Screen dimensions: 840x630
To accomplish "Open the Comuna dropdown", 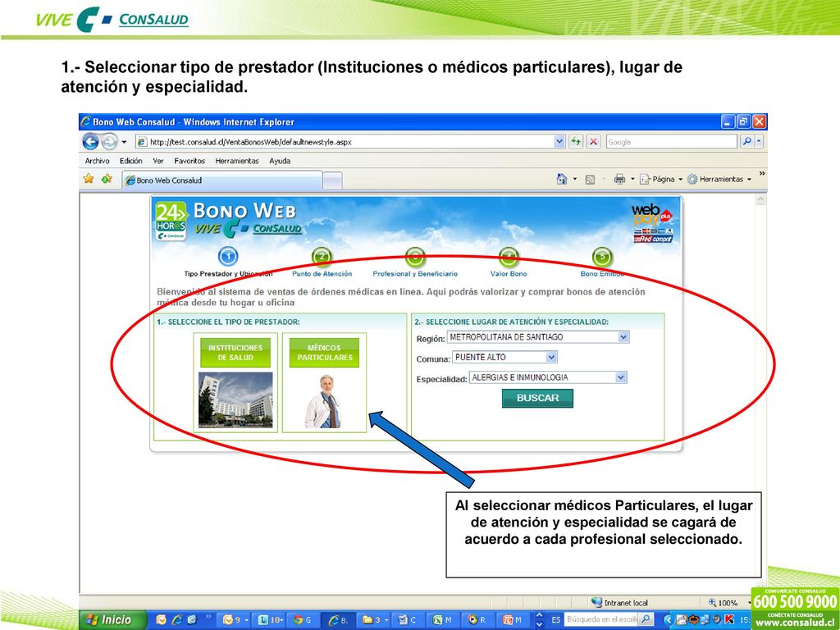I will [x=504, y=358].
